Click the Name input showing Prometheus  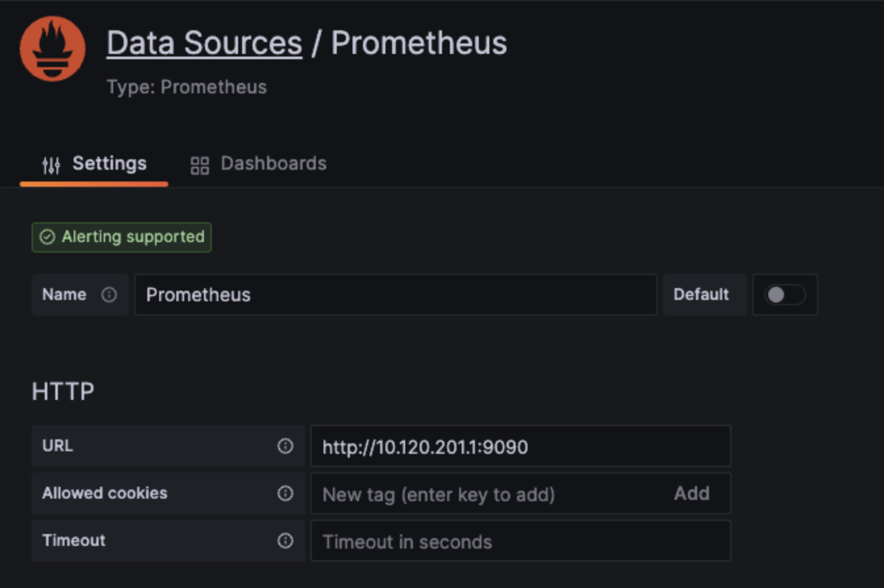(395, 295)
